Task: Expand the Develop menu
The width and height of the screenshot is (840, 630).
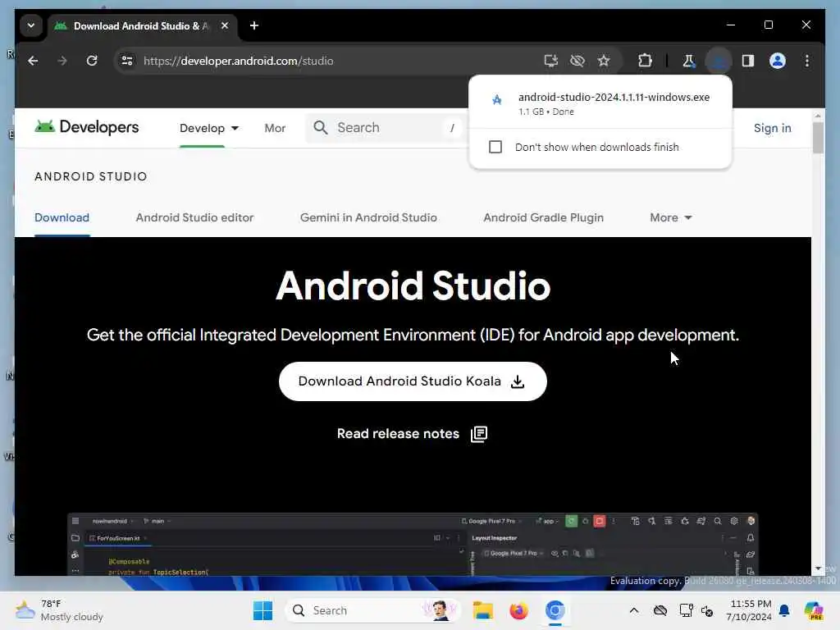Action: pos(209,128)
